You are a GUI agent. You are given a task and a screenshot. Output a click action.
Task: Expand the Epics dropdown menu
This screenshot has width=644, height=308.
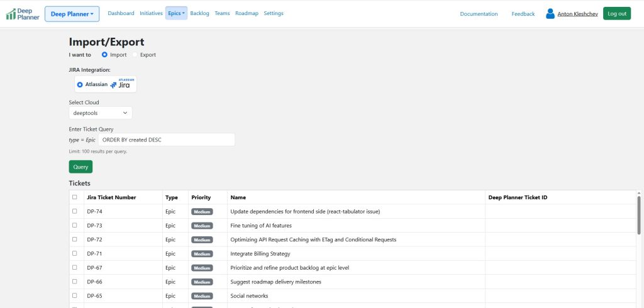tap(176, 13)
